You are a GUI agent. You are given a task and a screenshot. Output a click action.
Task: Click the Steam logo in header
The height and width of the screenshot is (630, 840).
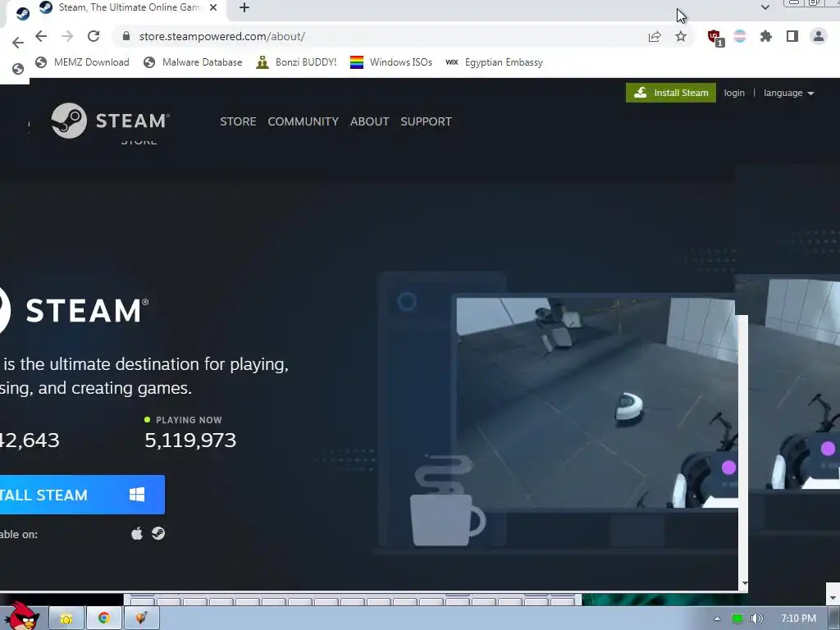(x=110, y=121)
